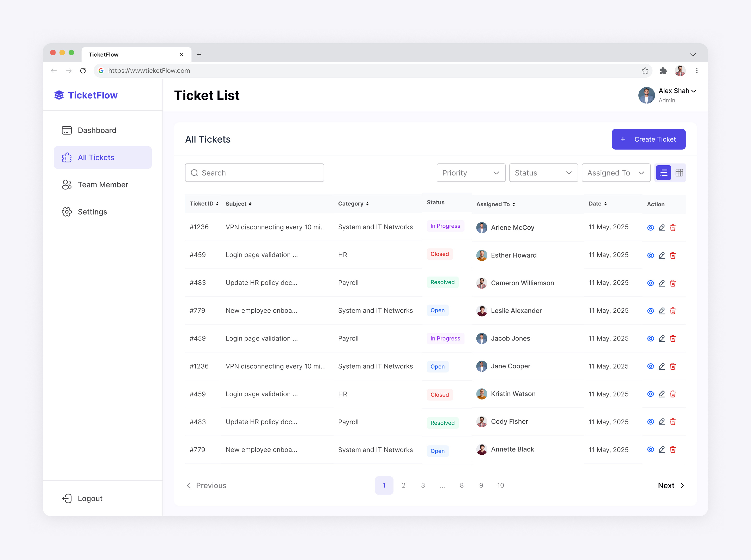Image resolution: width=751 pixels, height=560 pixels.
Task: Open the Assigned To filter dropdown
Action: pyautogui.click(x=616, y=173)
